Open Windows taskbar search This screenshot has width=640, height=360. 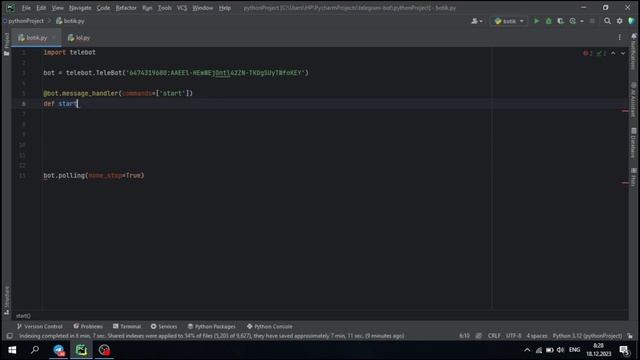pos(35,350)
